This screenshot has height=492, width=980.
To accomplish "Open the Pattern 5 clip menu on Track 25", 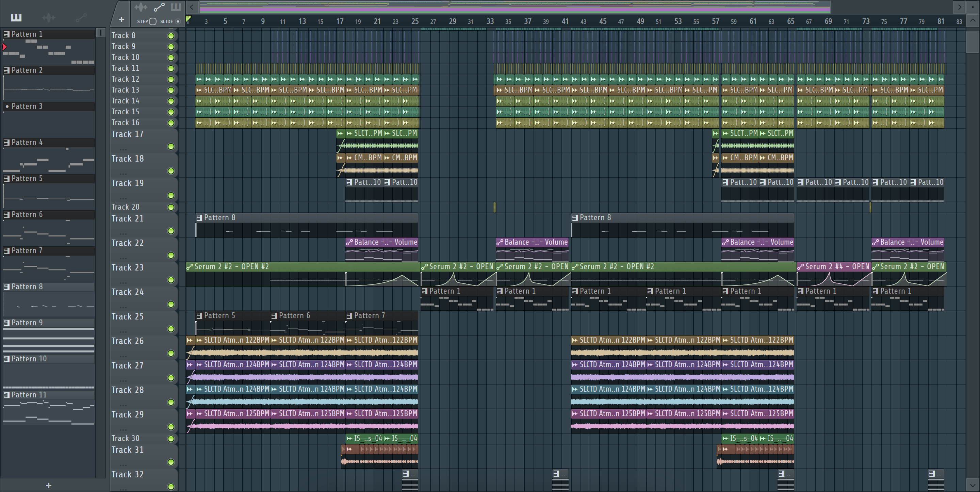I will (199, 316).
